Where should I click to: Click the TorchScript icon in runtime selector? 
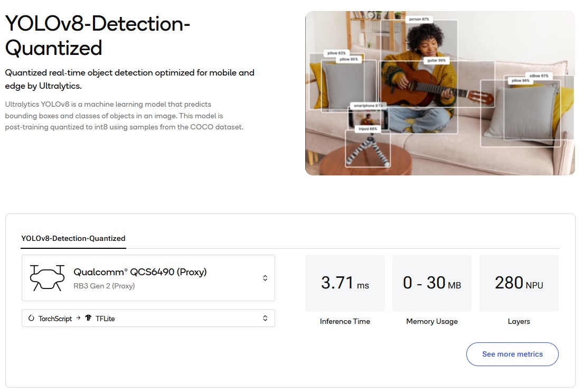tap(31, 319)
